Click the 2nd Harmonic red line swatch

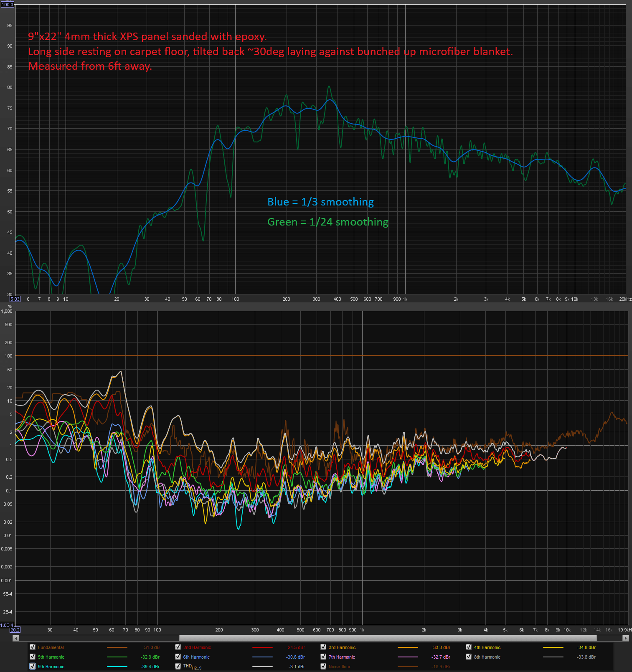262,647
